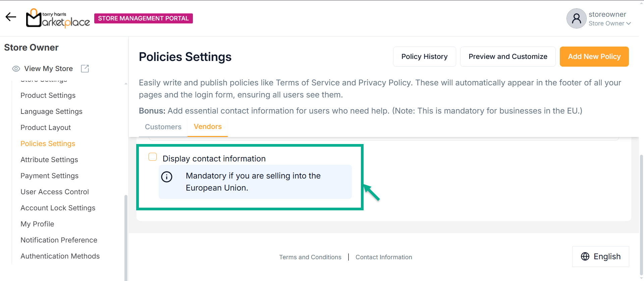This screenshot has height=281, width=644.
Task: Open the Terms and Conditions footer link
Action: 310,257
